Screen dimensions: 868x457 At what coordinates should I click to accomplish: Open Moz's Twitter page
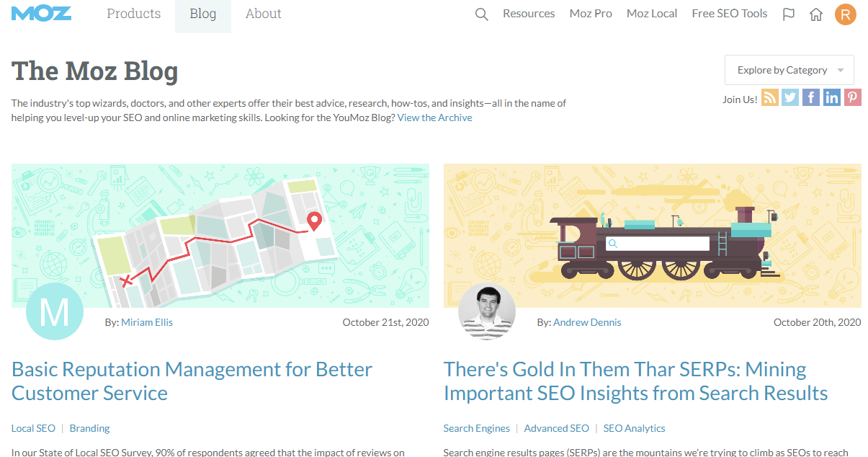[790, 97]
